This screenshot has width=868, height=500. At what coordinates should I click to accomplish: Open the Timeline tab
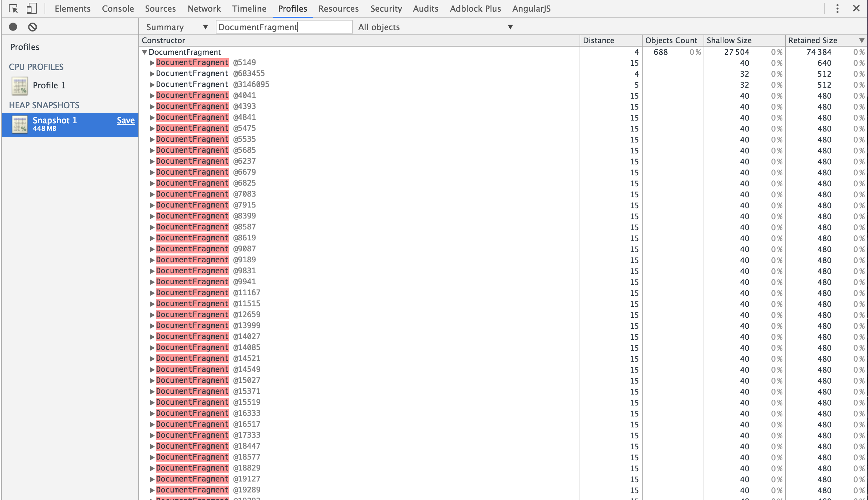pyautogui.click(x=249, y=9)
